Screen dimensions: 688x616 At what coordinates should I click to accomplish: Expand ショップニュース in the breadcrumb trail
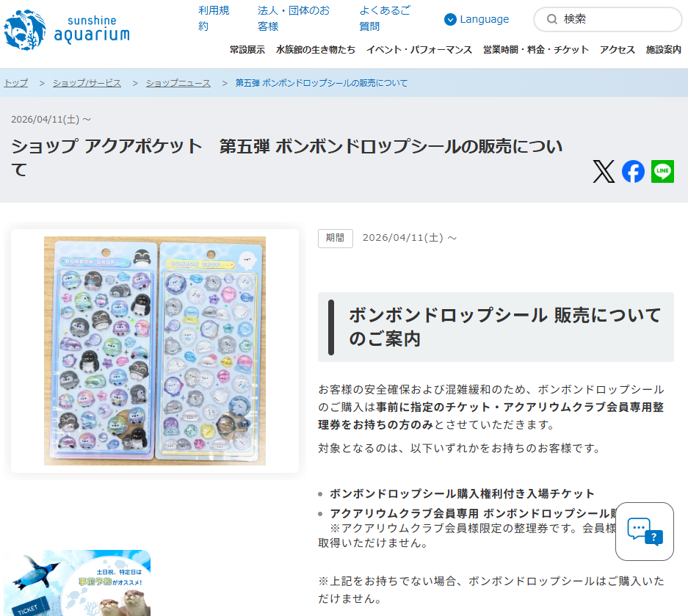[x=178, y=83]
